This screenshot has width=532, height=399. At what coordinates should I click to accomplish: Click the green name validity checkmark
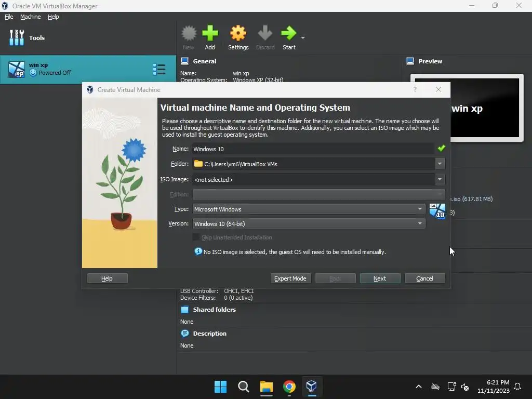(441, 148)
